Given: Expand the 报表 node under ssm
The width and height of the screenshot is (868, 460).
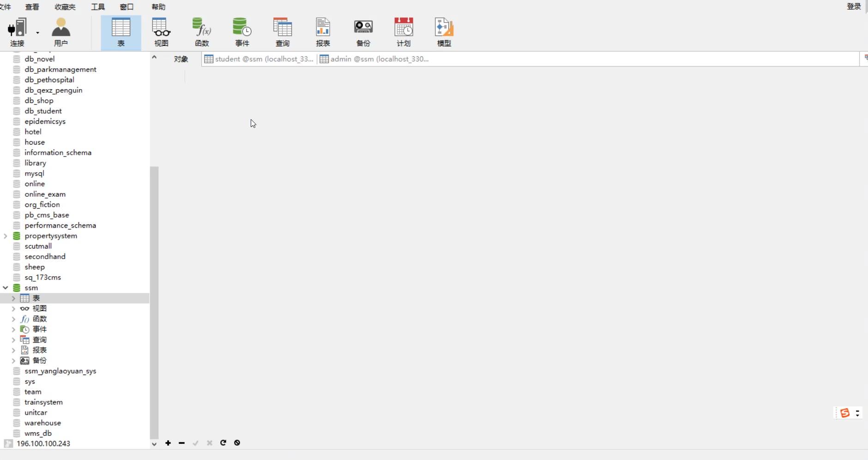Looking at the screenshot, I should point(13,350).
